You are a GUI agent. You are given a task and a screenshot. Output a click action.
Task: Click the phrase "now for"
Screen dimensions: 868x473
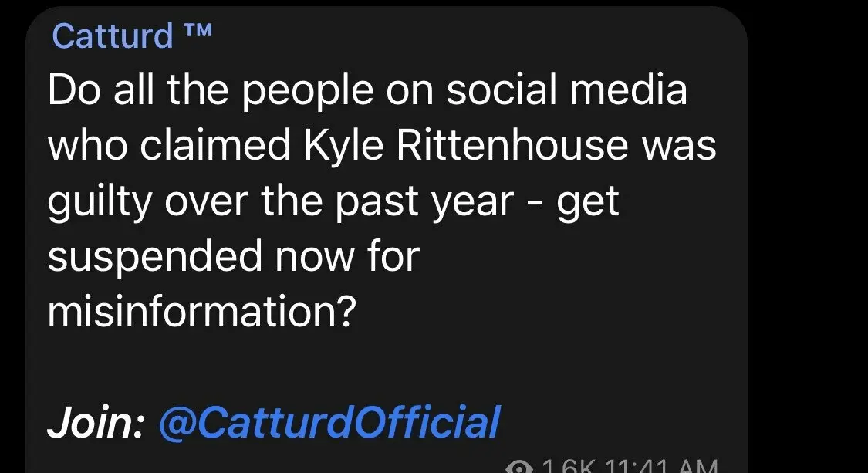coord(346,256)
